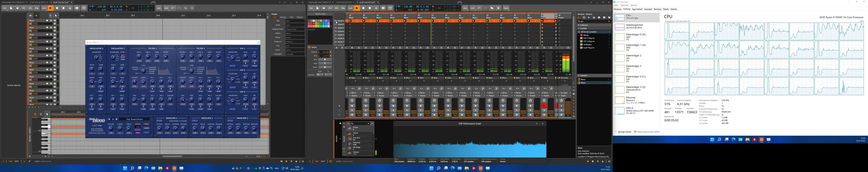868x172 pixels.
Task: Toggle the loop icon in the right Bitwig transport
Action: 439,8
